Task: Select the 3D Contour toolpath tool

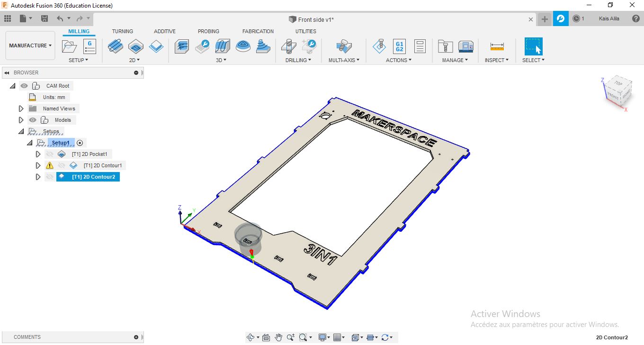Action: pyautogui.click(x=243, y=46)
